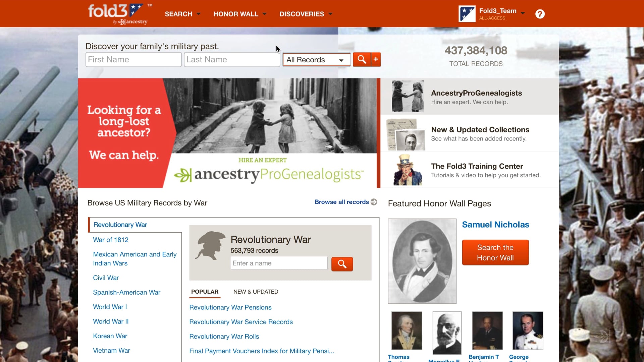This screenshot has height=362, width=644.
Task: Click the Uncle Sam Training Center image
Action: click(x=408, y=170)
